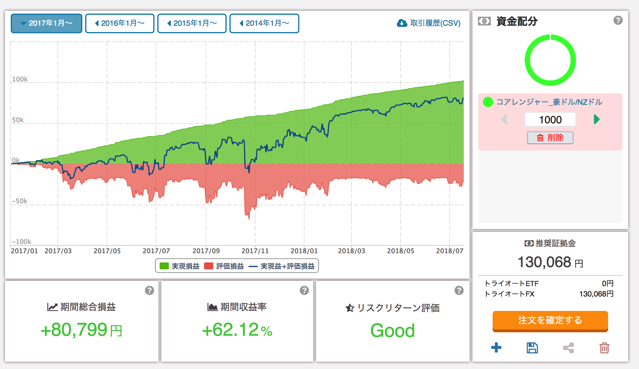Screen dimensions: 639x369
Task: Switch to 2014年1月〜 period tab
Action: coord(264,23)
